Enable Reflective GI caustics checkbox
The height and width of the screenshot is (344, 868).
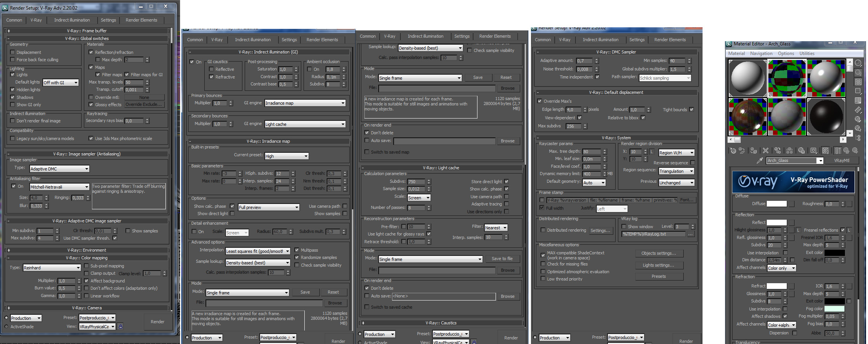(211, 69)
